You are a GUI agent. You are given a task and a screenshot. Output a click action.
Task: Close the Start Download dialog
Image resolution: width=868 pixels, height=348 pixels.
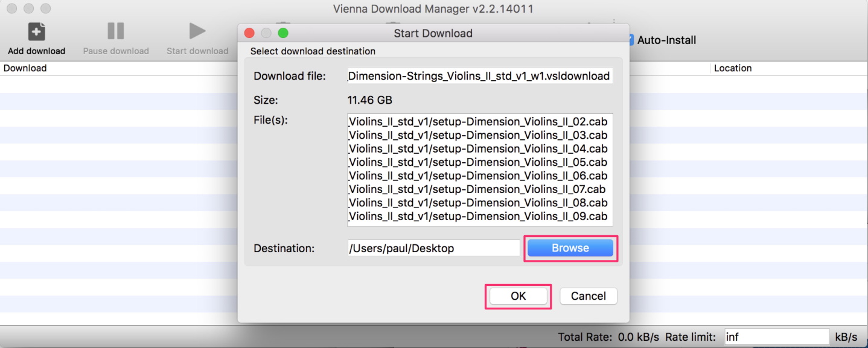pos(250,33)
